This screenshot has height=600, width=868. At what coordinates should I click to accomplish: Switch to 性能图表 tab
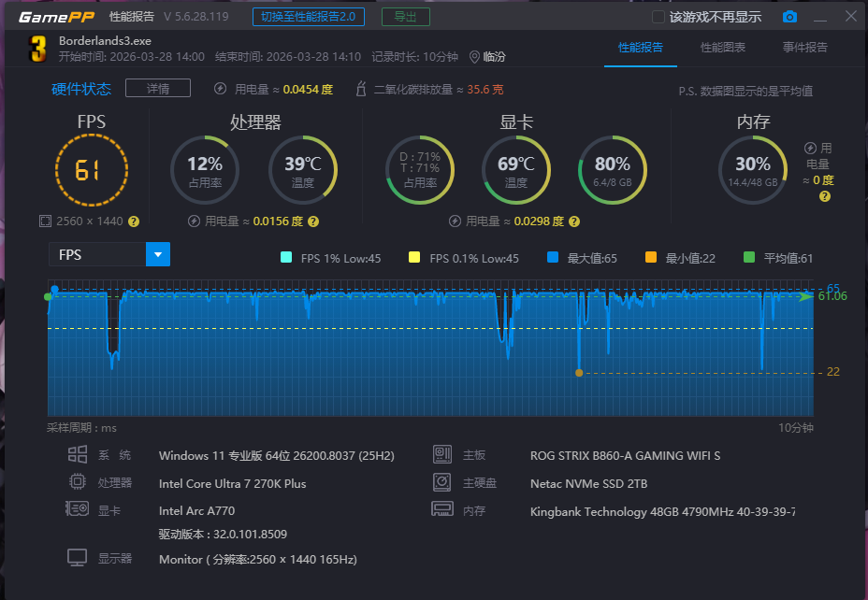pos(723,48)
